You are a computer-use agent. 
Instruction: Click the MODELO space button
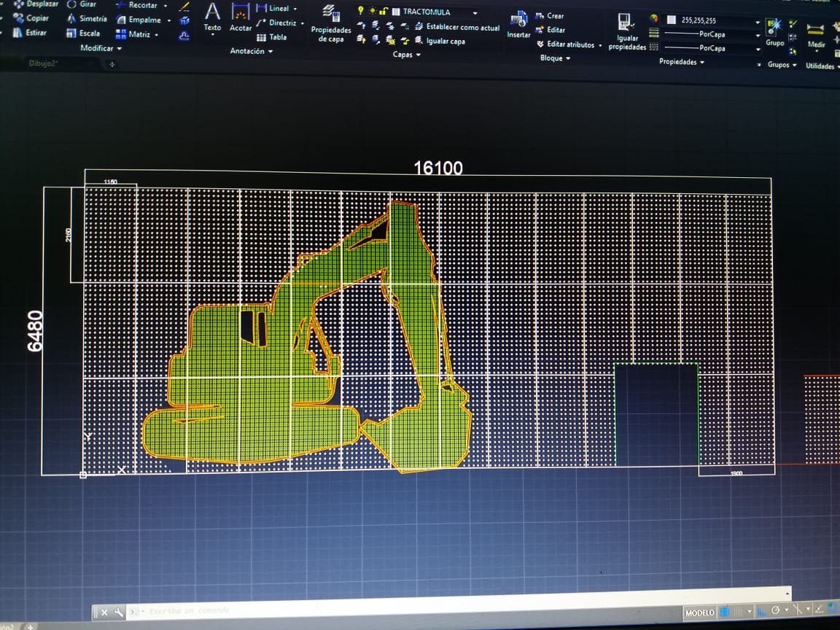[699, 612]
